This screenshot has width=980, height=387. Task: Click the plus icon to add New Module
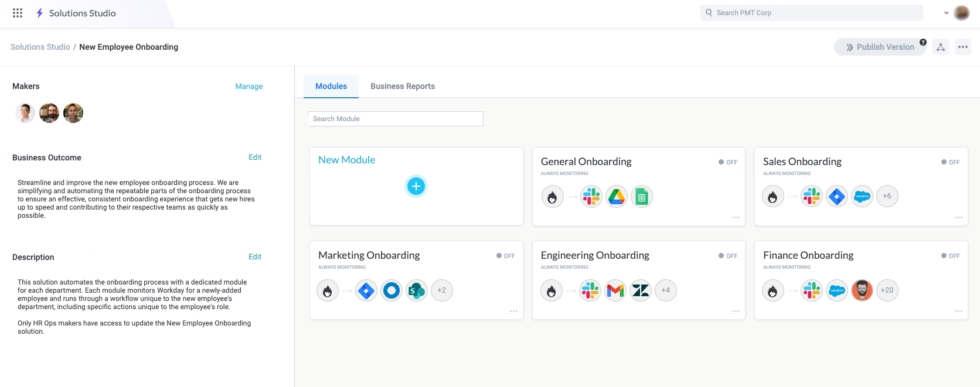[x=416, y=186]
